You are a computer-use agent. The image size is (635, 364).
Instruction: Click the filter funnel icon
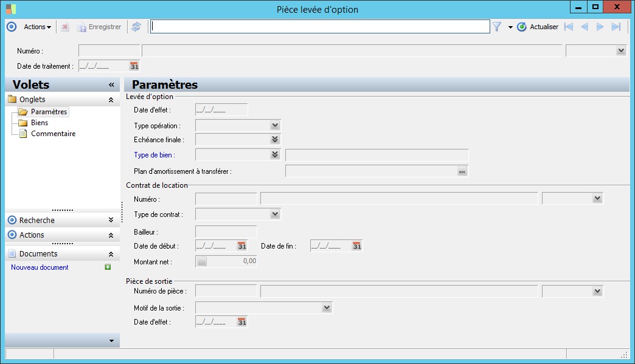[497, 27]
